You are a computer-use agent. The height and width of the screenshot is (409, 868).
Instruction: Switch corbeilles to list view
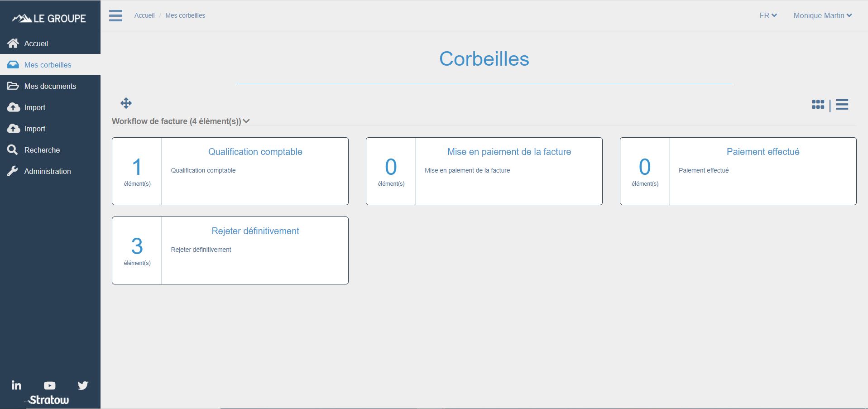[x=842, y=105]
